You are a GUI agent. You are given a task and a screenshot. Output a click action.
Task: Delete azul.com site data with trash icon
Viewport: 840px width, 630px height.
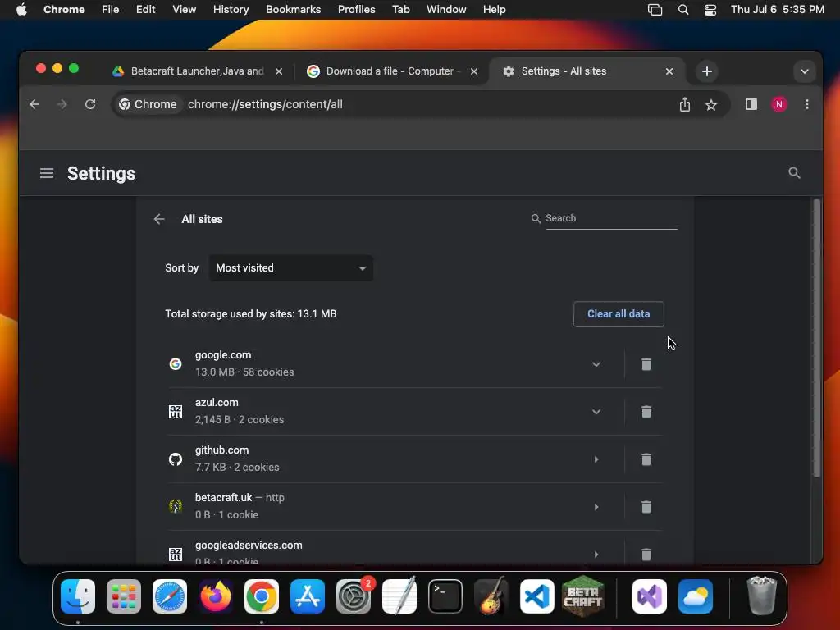tap(646, 412)
